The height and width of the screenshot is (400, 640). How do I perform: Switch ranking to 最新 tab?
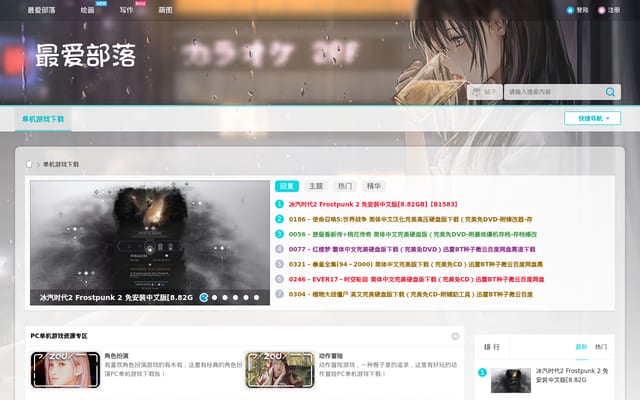click(x=581, y=347)
